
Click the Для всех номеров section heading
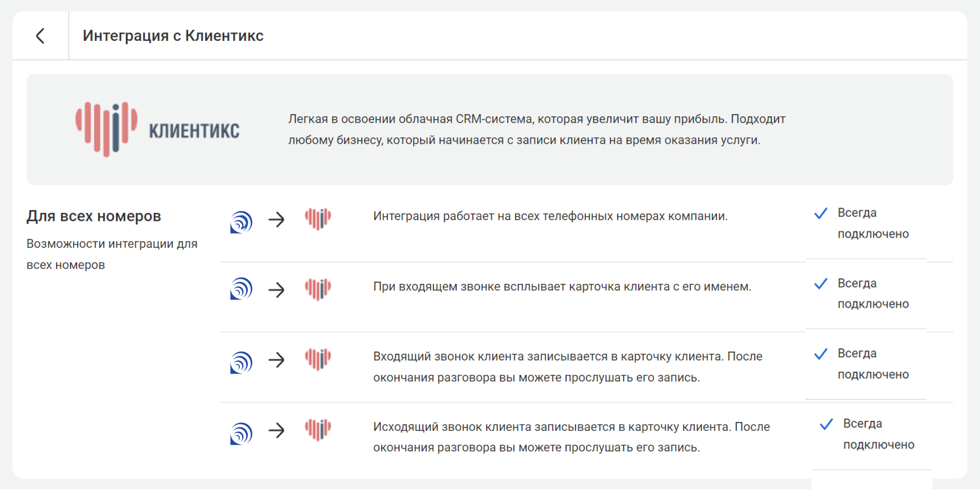coord(94,216)
